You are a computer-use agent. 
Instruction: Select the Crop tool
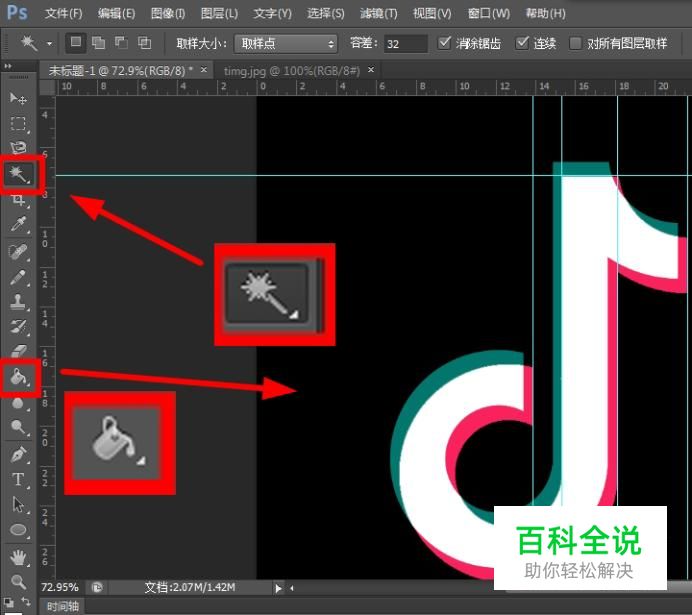18,200
